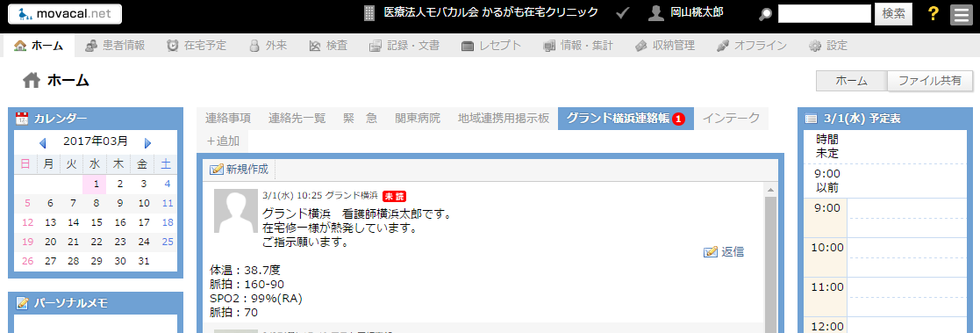The image size is (980, 333).
Task: Click the ファイル共有 button
Action: (x=931, y=81)
